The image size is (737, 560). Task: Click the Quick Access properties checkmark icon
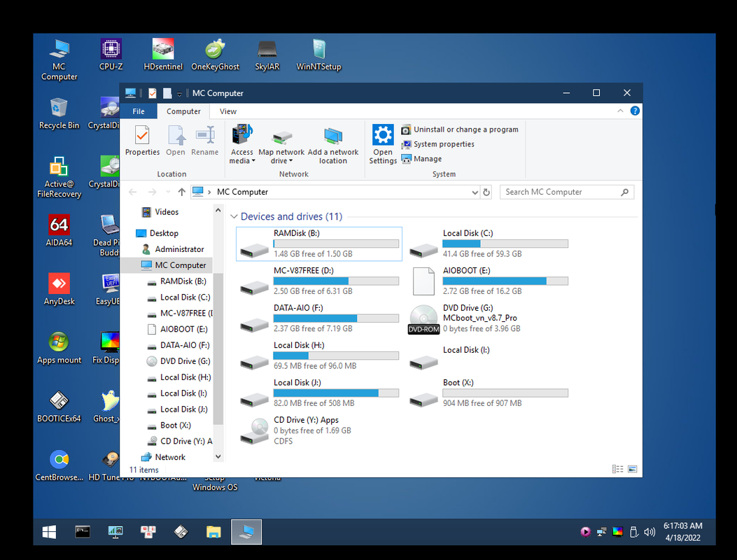click(x=153, y=94)
